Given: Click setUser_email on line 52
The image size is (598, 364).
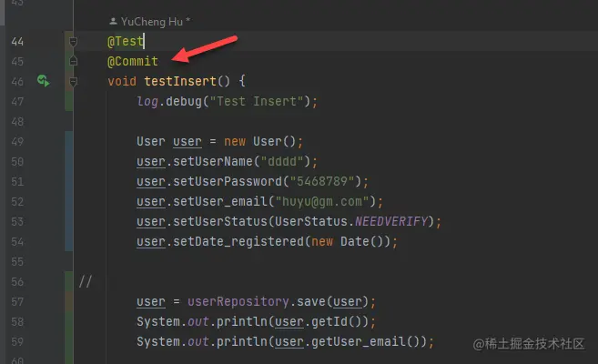Looking at the screenshot, I should [x=220, y=201].
